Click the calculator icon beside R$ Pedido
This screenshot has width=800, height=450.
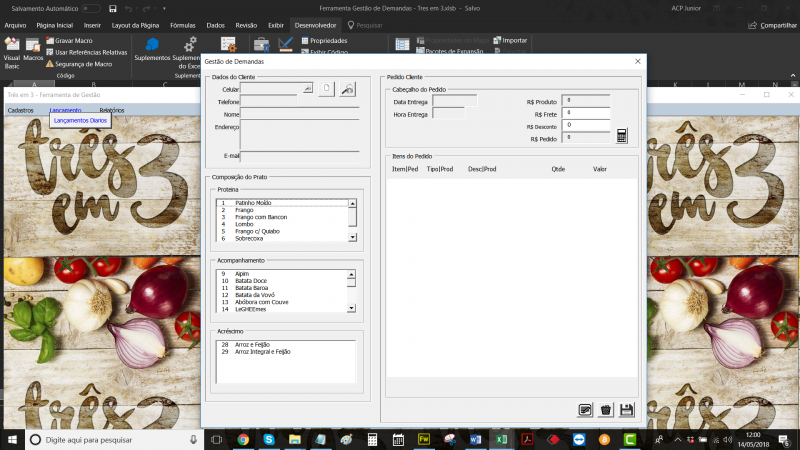[x=622, y=135]
